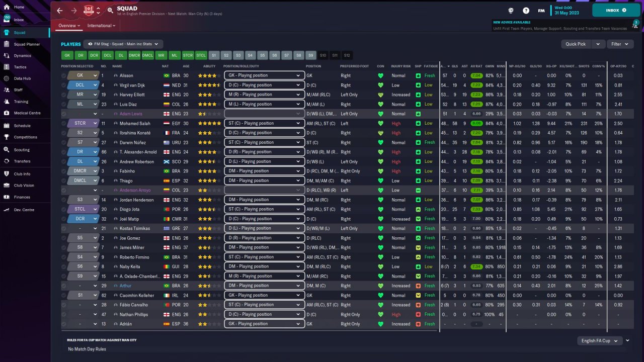Open the Club Vision icon
This screenshot has width=644, height=362.
(7, 186)
